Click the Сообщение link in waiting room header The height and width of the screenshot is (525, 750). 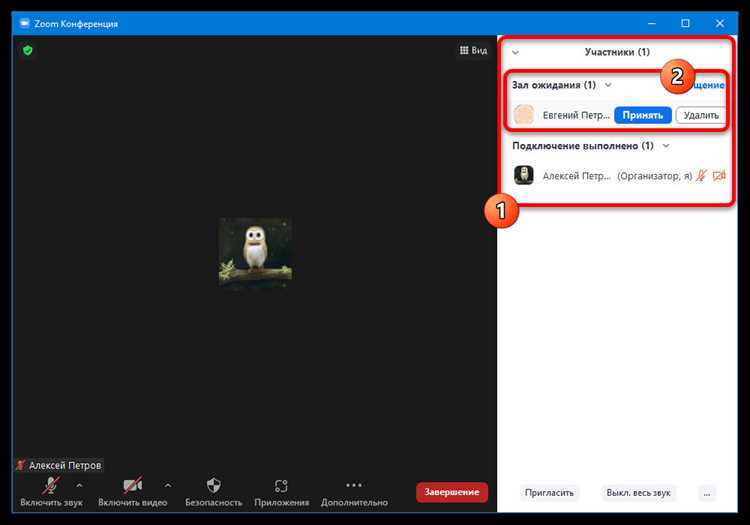point(707,85)
